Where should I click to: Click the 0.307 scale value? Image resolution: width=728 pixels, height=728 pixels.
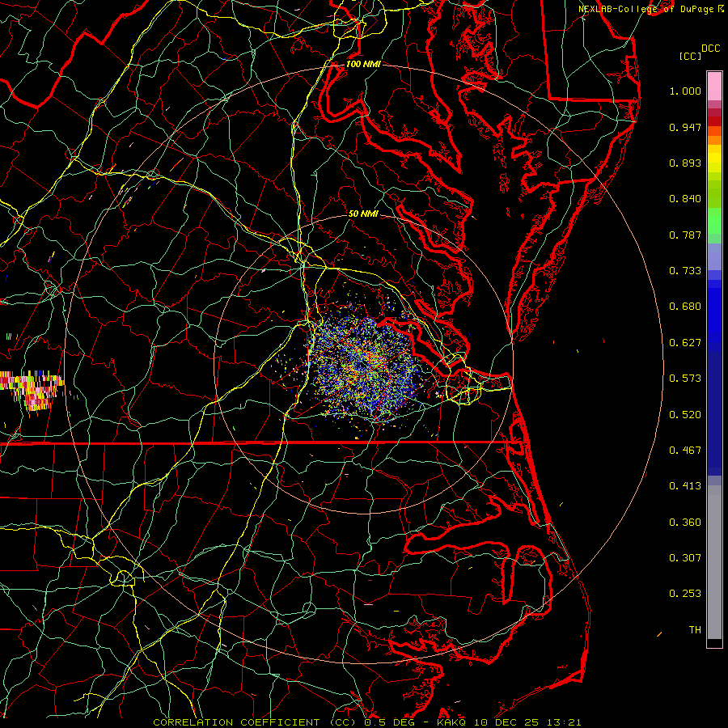click(685, 558)
